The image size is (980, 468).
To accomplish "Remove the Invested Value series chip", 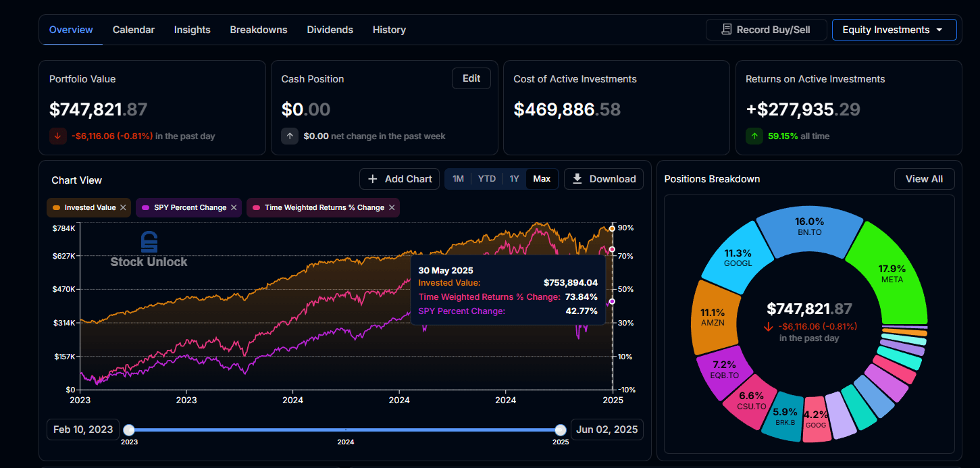I will coord(123,208).
